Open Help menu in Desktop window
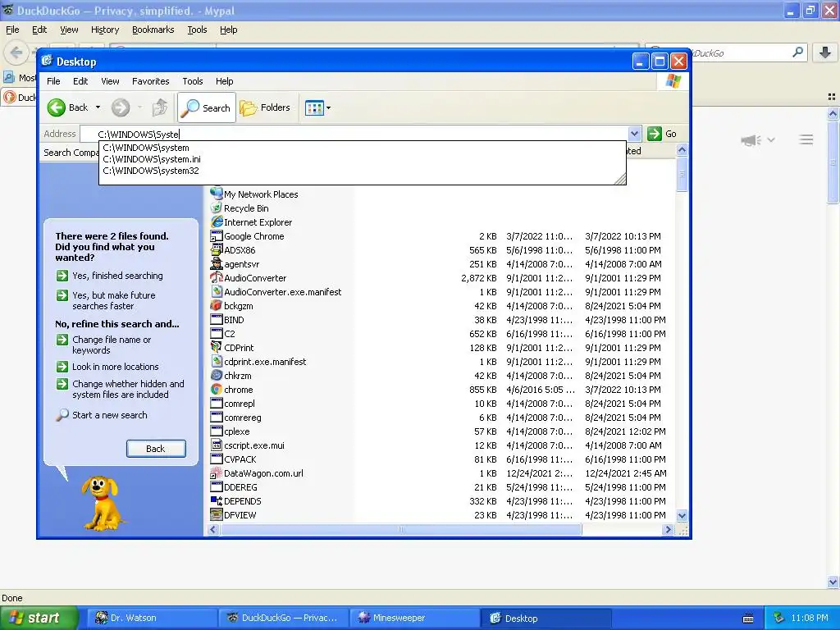 (225, 81)
